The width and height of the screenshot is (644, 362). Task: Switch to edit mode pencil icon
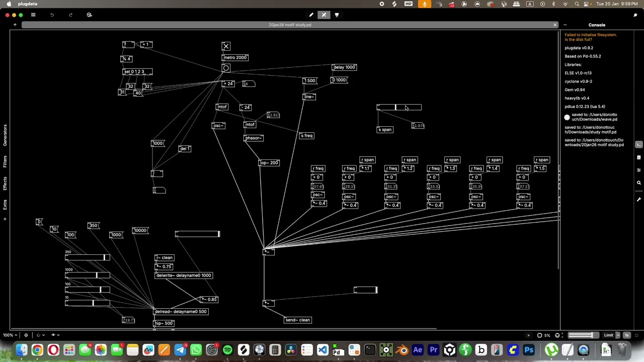(x=311, y=15)
